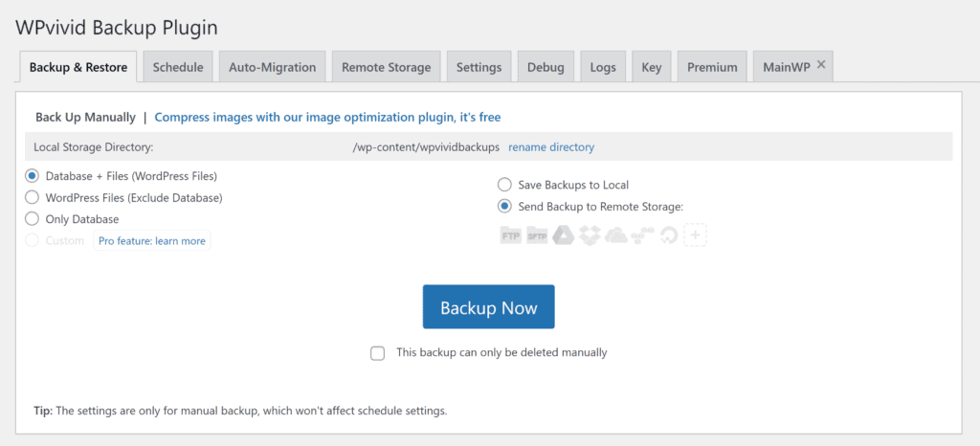Viewport: 980px width, 446px height.
Task: Go to the Remote Storage tab
Action: [x=387, y=67]
